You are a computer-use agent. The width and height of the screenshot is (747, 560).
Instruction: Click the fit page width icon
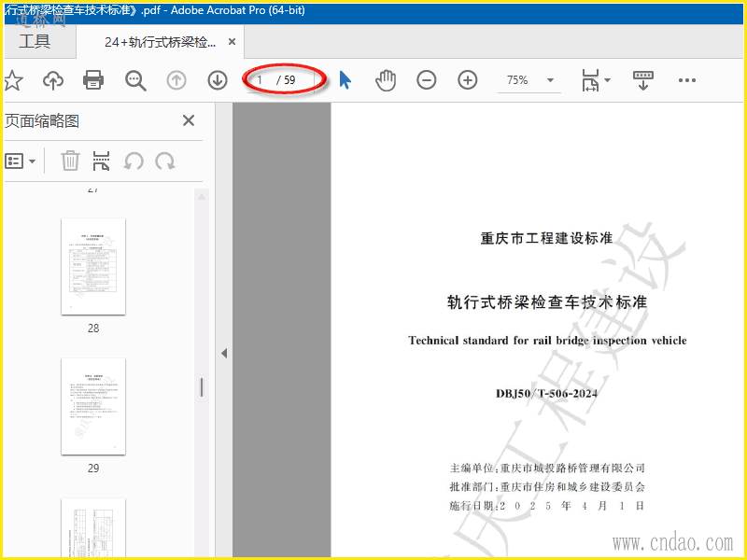(591, 80)
